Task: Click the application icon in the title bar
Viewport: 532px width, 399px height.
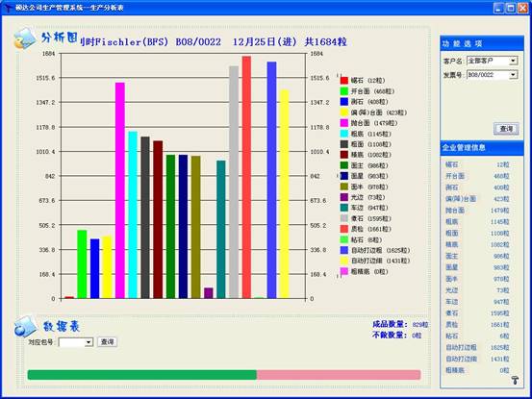Action: [7, 8]
